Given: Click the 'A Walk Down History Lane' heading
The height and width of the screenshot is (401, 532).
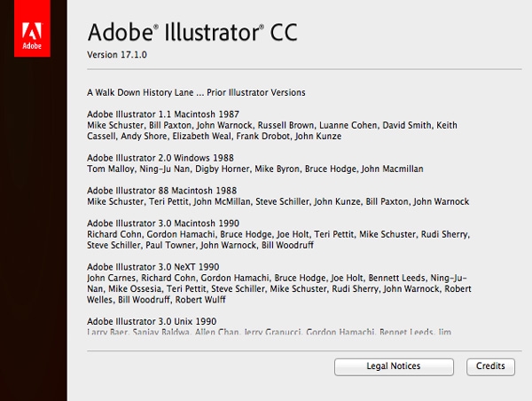Looking at the screenshot, I should tap(196, 92).
